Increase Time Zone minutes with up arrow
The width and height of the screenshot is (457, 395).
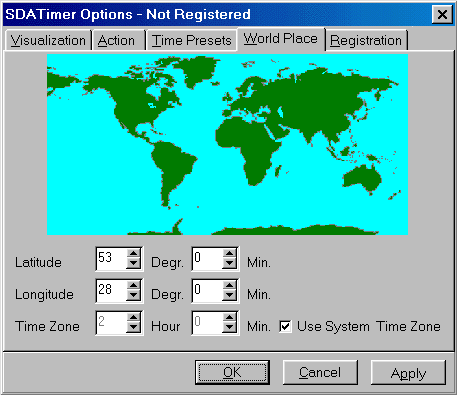click(229, 317)
